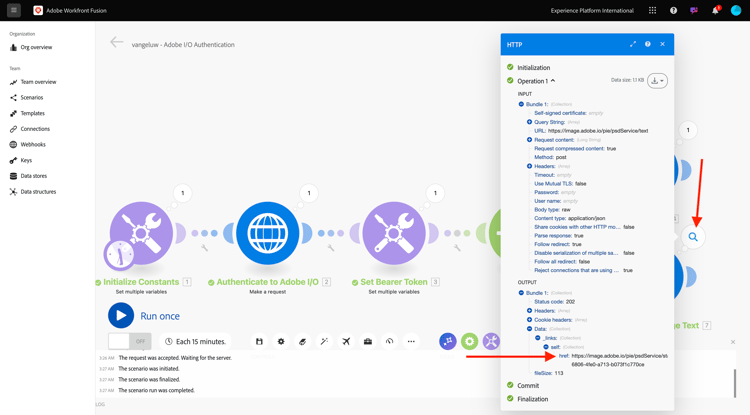
Task: Open the Authenticate to Adobe I/O HTTP module
Action: click(267, 233)
